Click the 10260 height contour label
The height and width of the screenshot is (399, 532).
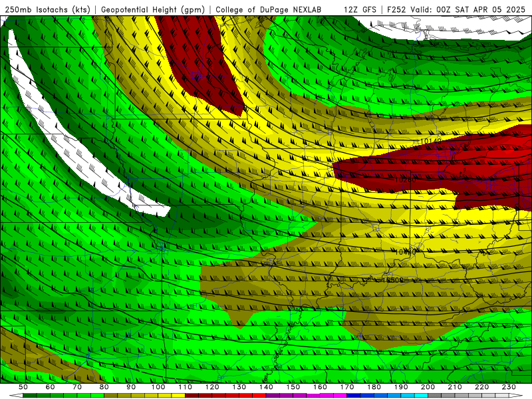coord(405,180)
